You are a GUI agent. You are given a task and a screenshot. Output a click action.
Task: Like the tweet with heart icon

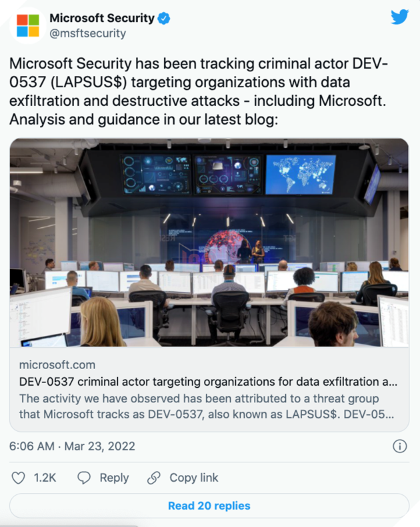pos(19,478)
